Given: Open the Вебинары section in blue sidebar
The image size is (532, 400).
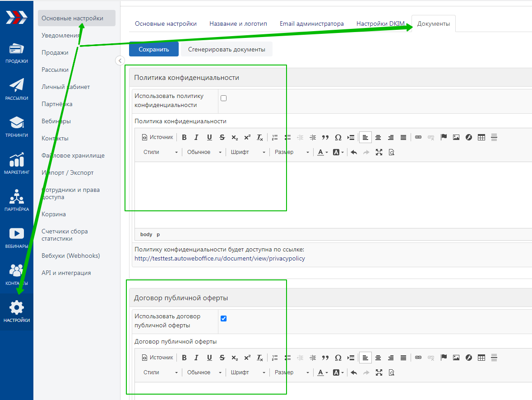Looking at the screenshot, I should click(17, 237).
